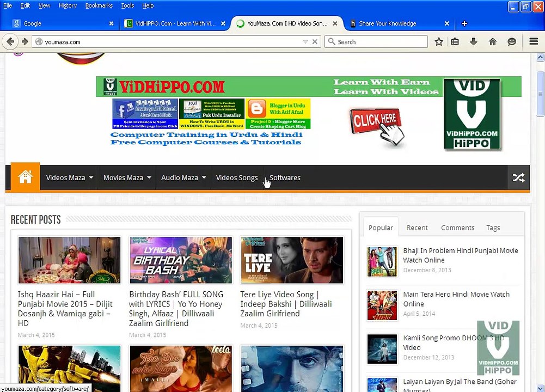Click the Main Tera Hero sidebar thumbnail
The width and height of the screenshot is (545, 392).
coord(382,305)
